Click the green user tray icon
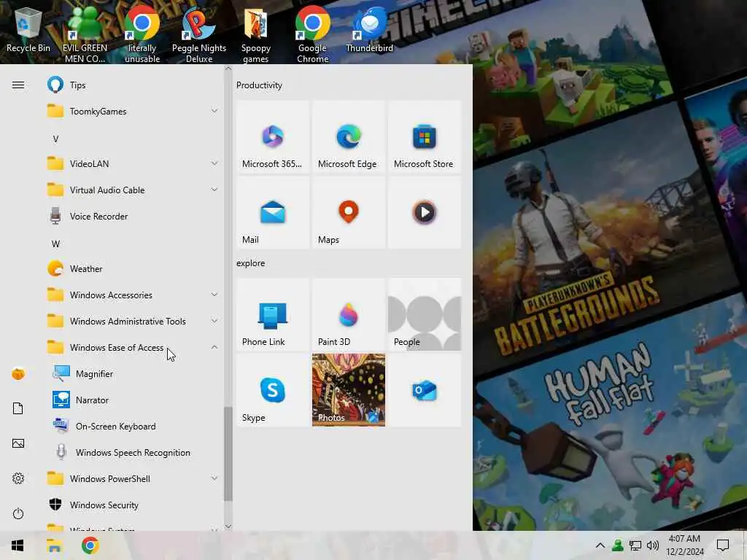Screen dimensions: 747x560 [x=617, y=545]
